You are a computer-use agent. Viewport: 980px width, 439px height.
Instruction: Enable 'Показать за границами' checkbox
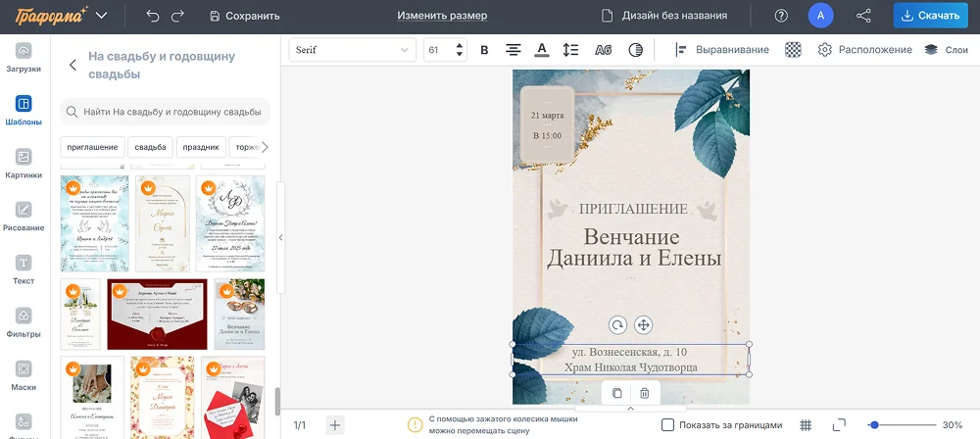click(x=667, y=425)
